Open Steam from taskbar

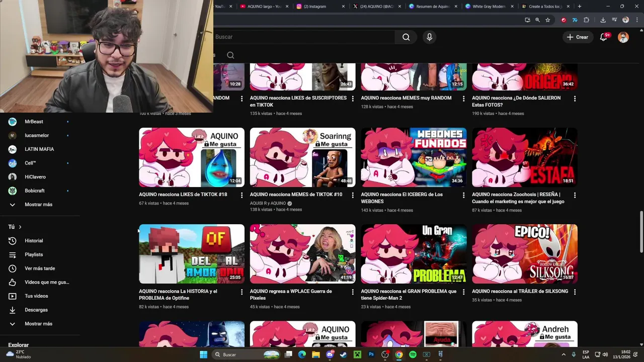pyautogui.click(x=343, y=354)
